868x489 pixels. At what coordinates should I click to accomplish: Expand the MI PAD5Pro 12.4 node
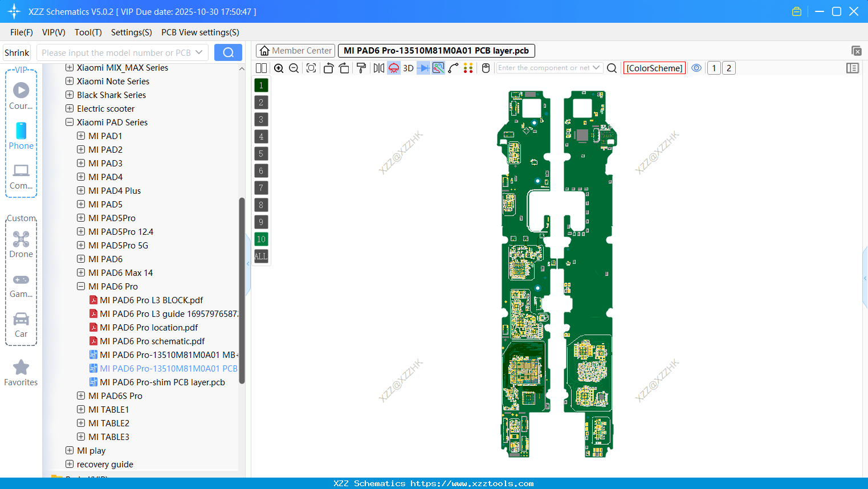coord(81,232)
